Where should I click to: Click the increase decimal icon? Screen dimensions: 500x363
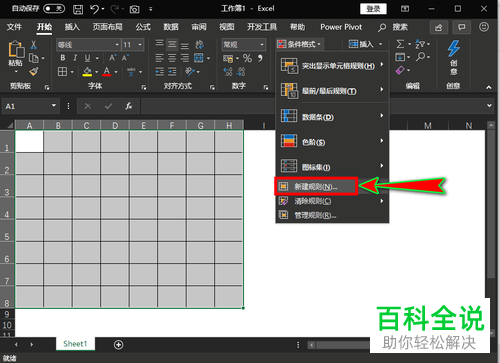(228, 71)
